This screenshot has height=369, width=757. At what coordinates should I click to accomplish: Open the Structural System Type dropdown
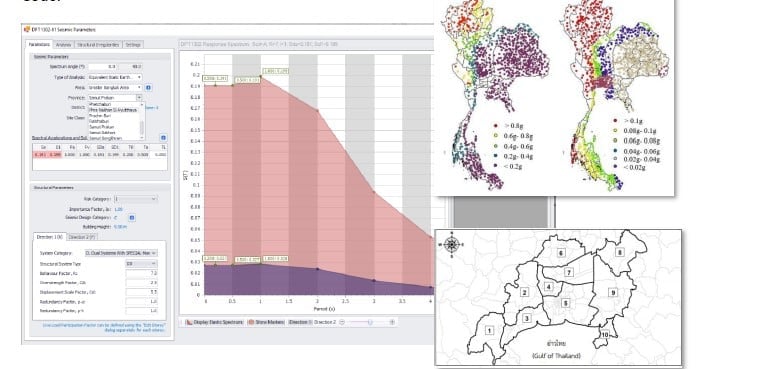(x=141, y=264)
